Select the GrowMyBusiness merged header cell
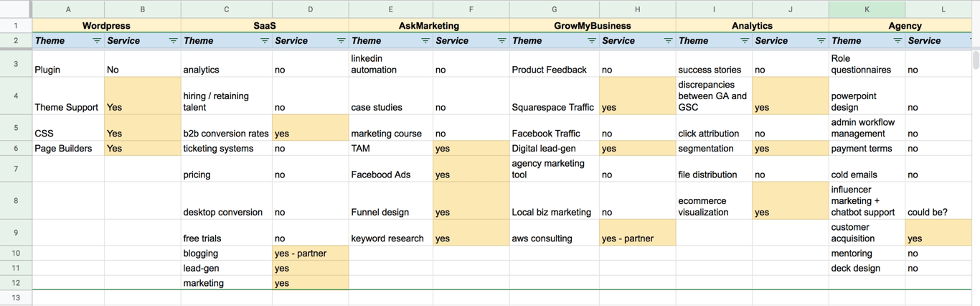The width and height of the screenshot is (980, 306). (593, 26)
